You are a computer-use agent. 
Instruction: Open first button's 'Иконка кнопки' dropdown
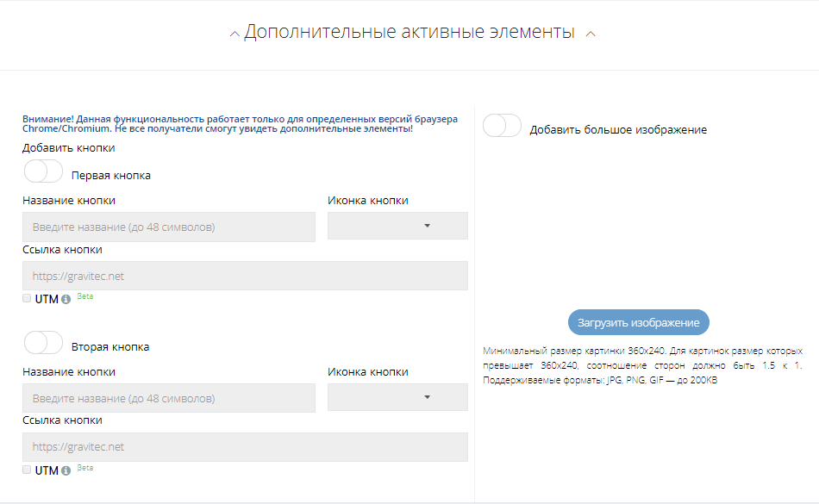(397, 226)
